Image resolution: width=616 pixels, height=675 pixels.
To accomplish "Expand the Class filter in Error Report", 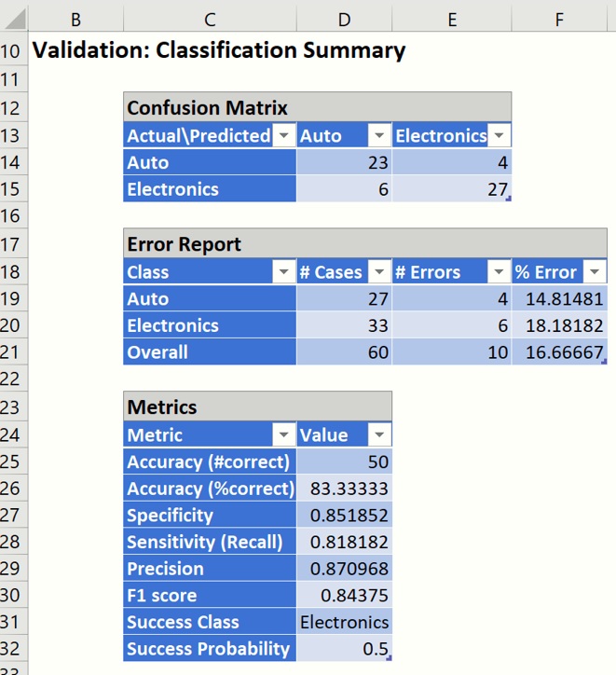I will [284, 272].
